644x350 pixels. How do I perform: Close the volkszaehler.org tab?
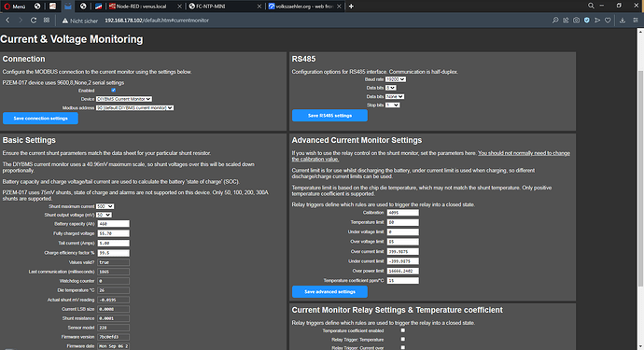coord(339,7)
